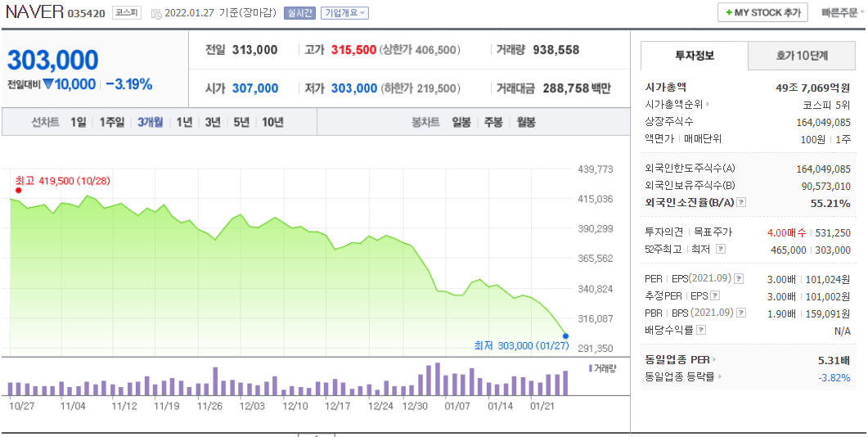Click the 하한가 219,500 text
868x437 pixels.
pyautogui.click(x=421, y=88)
